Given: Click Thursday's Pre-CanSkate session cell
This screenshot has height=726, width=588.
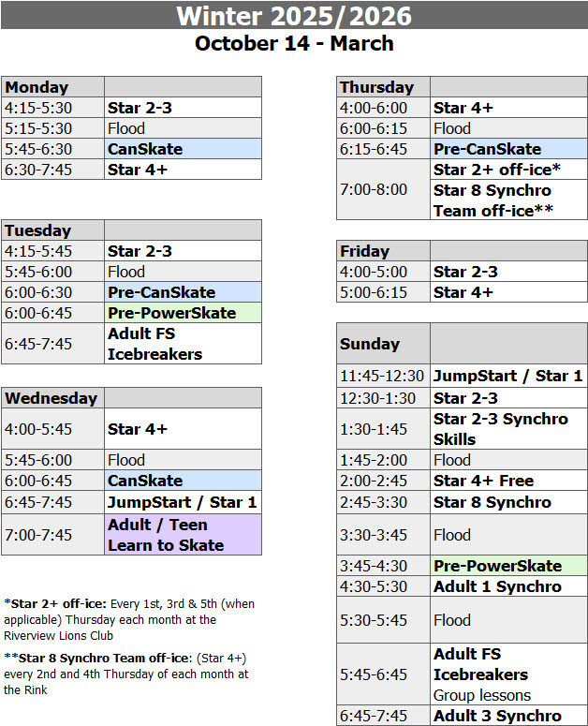Looking at the screenshot, I should pyautogui.click(x=508, y=149).
